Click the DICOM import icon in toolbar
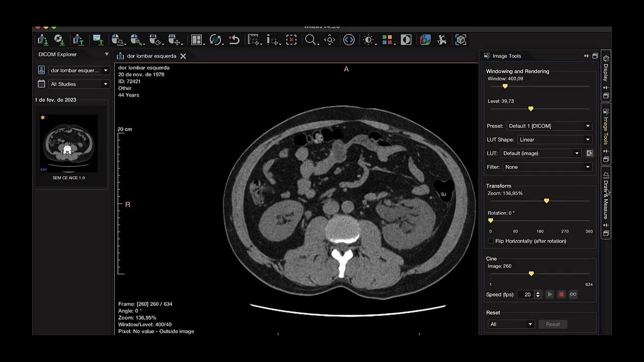The width and height of the screenshot is (644, 362). tap(42, 40)
